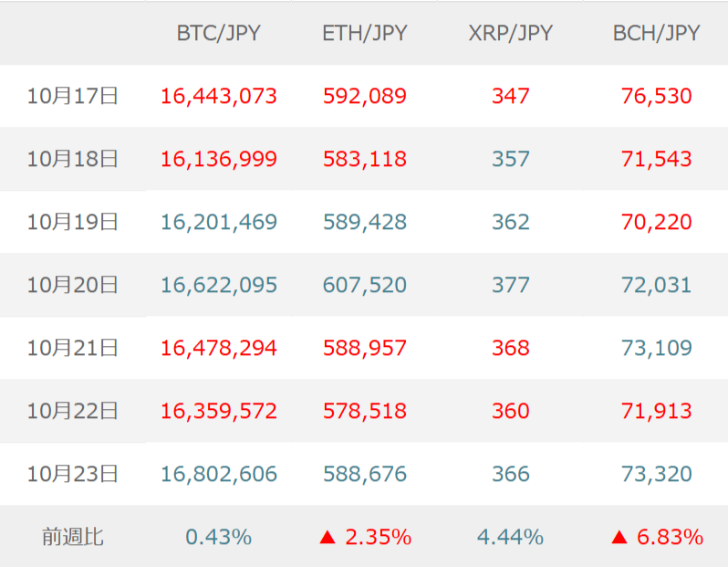Select the 10月23日 row label

73,475
